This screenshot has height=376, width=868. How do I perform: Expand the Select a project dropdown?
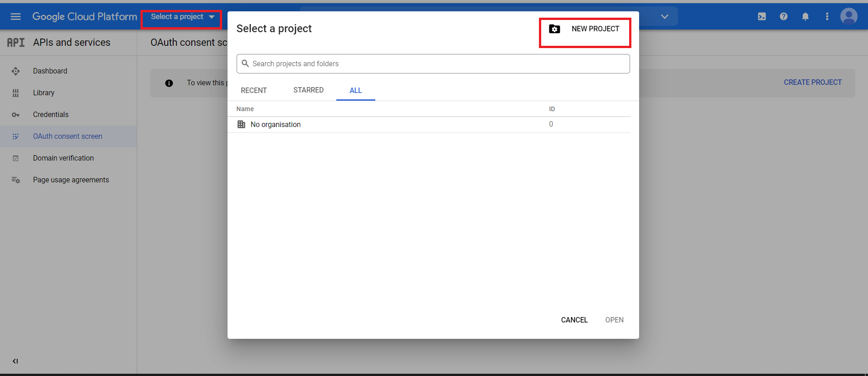pos(182,17)
